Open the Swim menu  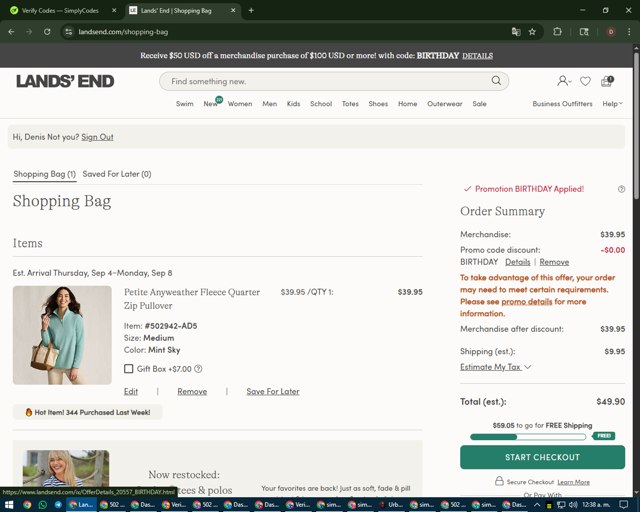(184, 104)
